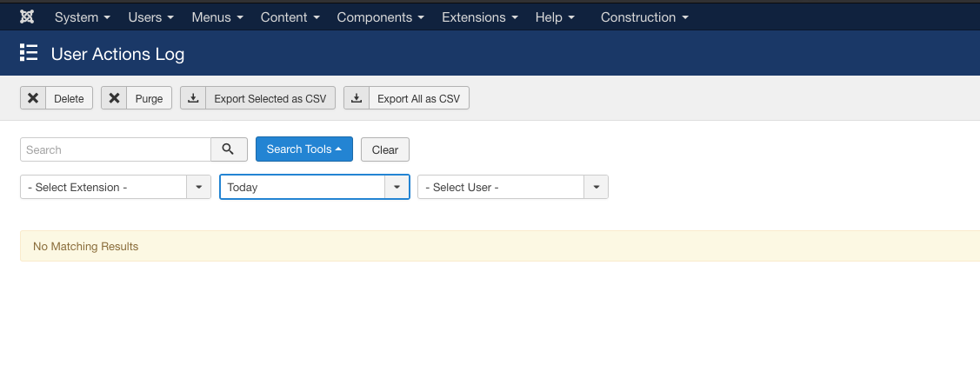Click Export Selected as CSV label

pos(270,99)
